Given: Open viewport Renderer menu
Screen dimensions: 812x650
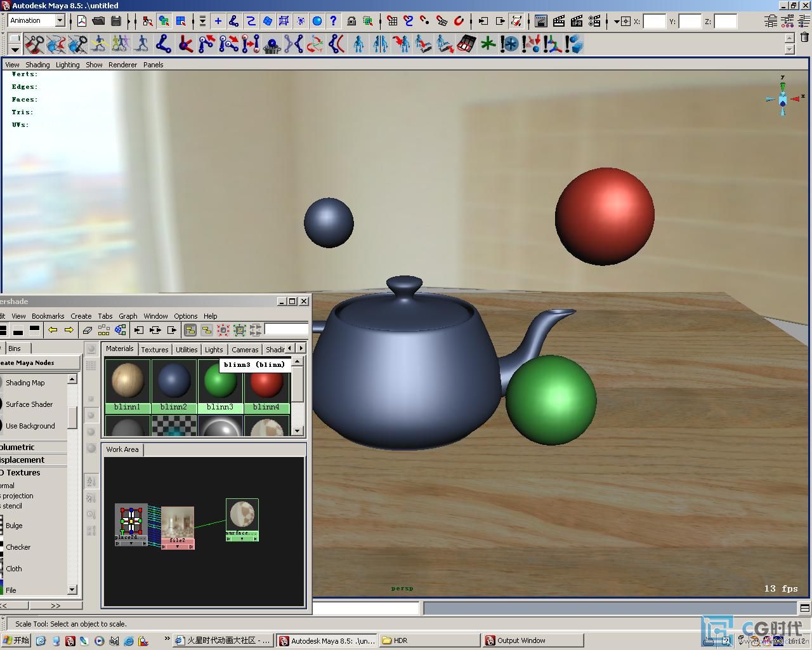Looking at the screenshot, I should (x=122, y=65).
